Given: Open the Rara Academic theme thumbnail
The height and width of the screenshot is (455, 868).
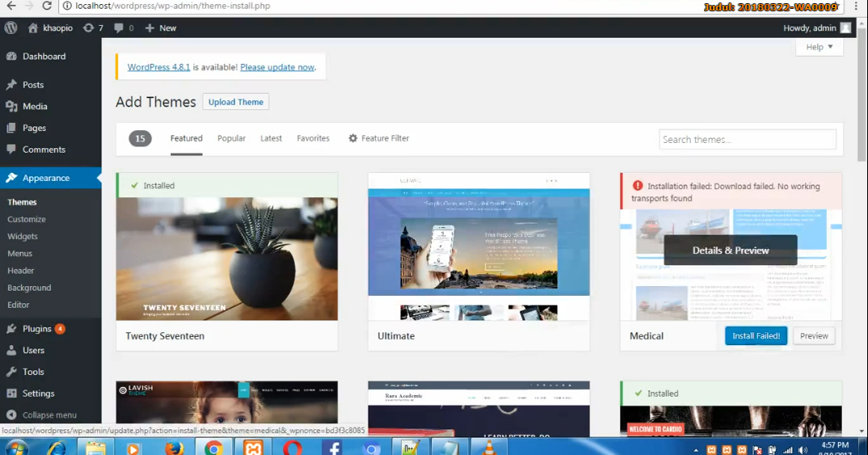Looking at the screenshot, I should click(x=478, y=408).
